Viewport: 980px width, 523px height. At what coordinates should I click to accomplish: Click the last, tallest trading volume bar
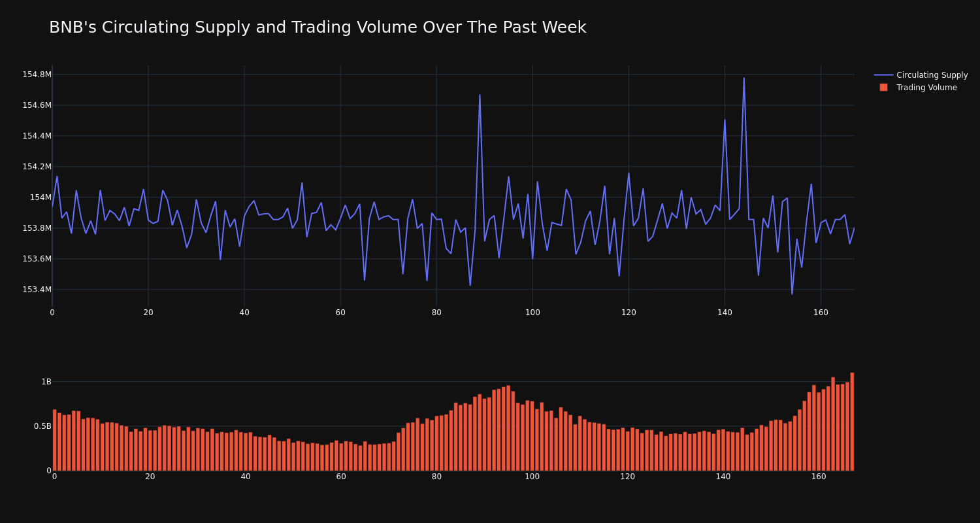[852, 422]
